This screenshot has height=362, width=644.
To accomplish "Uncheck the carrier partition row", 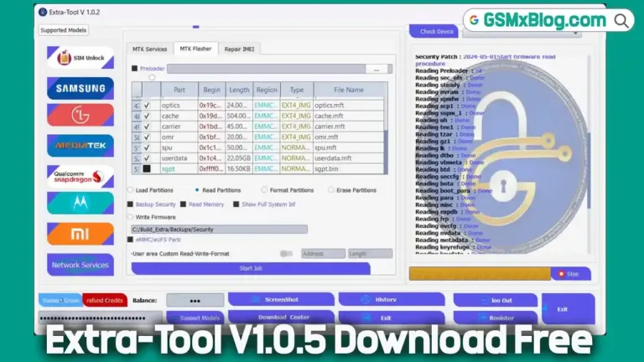I will click(147, 127).
